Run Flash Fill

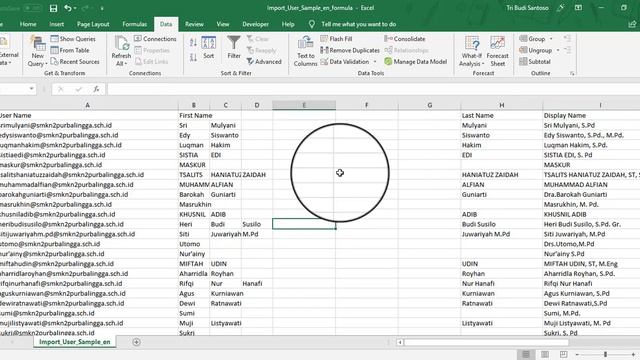(x=336, y=39)
